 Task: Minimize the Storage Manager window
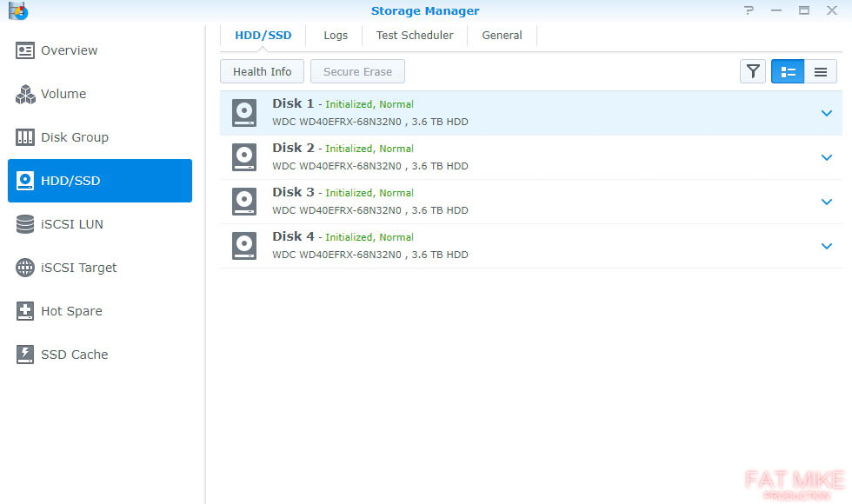pyautogui.click(x=775, y=10)
